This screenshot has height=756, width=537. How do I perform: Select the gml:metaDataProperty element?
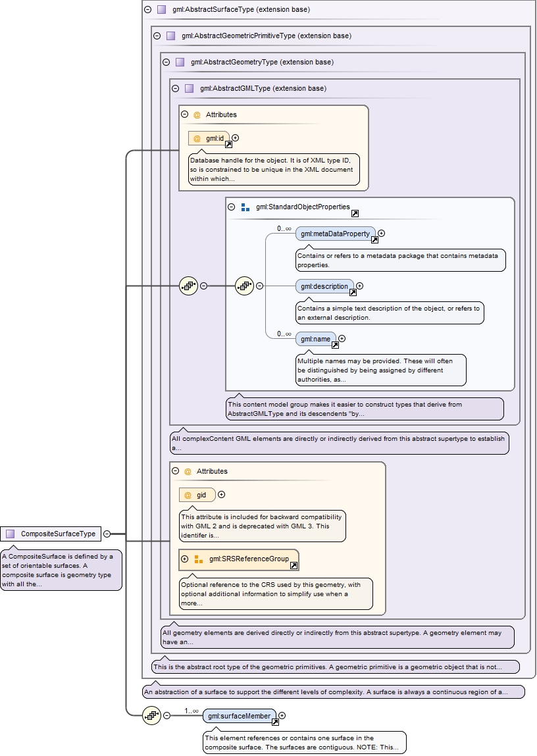pos(336,234)
